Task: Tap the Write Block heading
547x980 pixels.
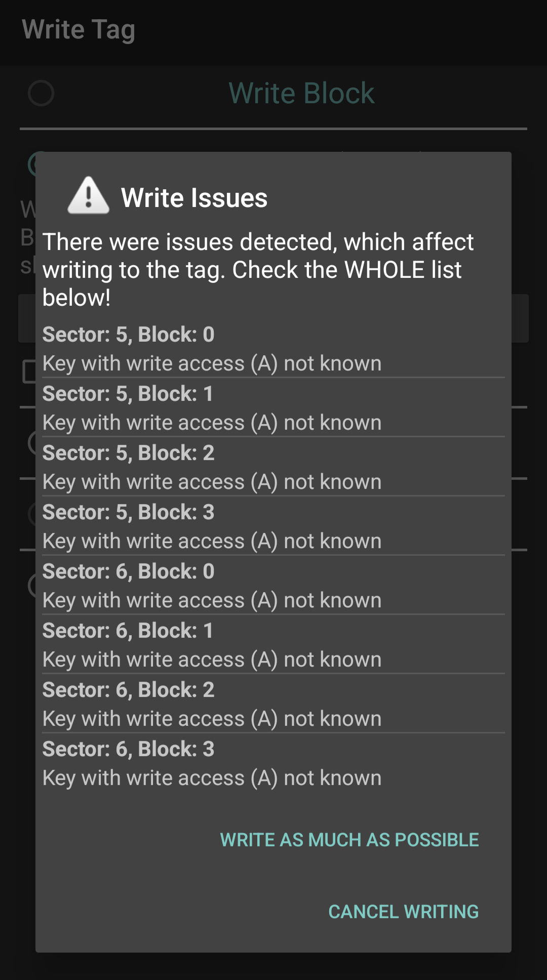Action: point(301,93)
